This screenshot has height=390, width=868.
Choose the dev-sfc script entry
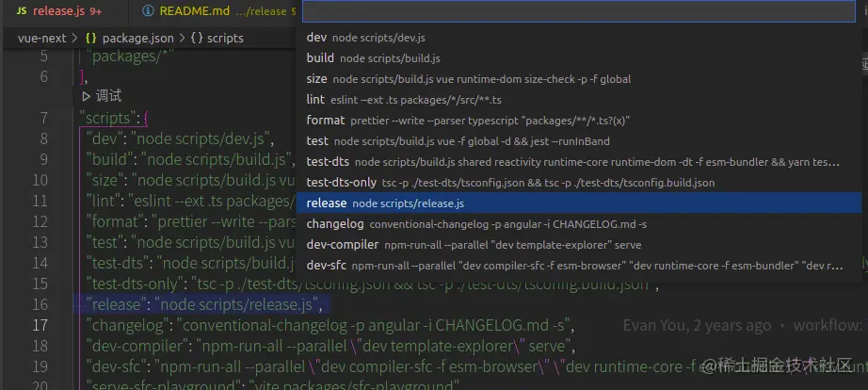pyautogui.click(x=578, y=266)
